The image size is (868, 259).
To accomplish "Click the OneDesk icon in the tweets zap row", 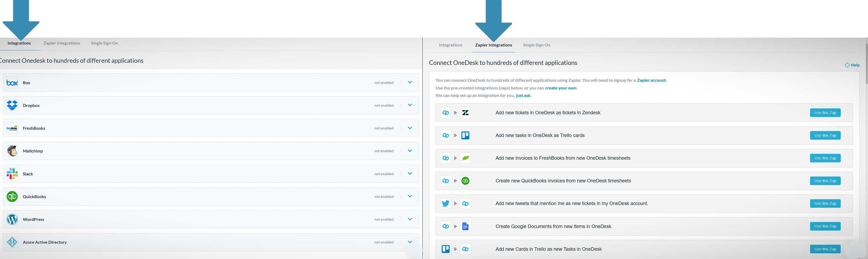I will [x=465, y=203].
